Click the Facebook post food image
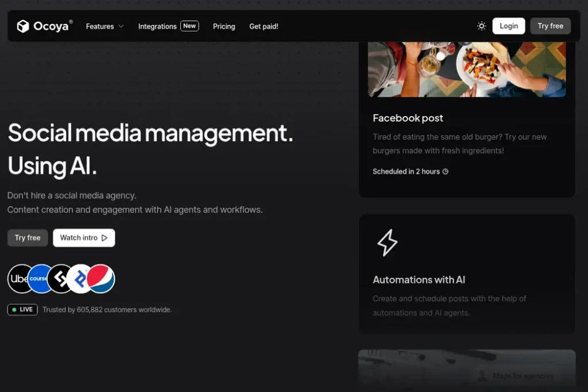 [467, 69]
